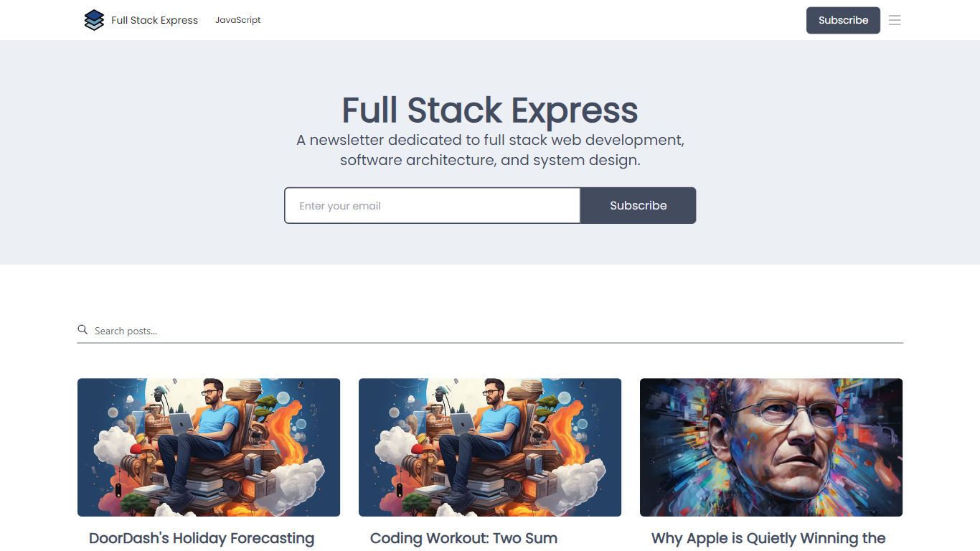
Task: Click the Subscribe button in the header
Action: 843,20
